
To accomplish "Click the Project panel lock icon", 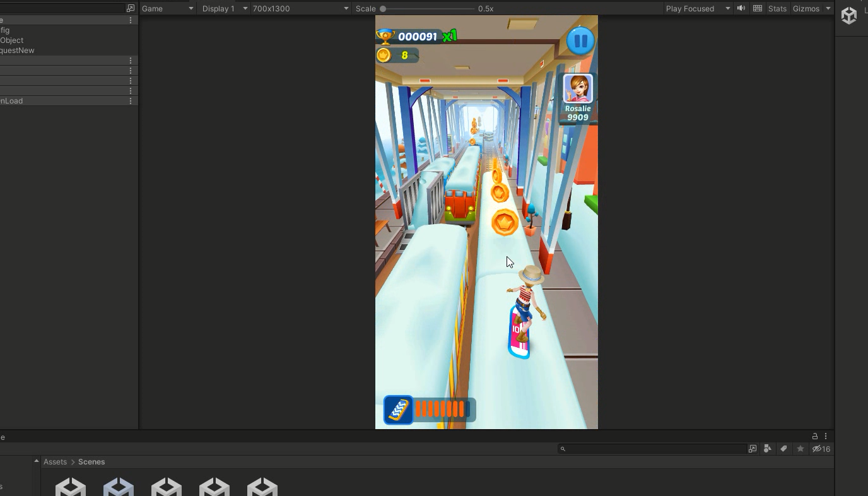I will pyautogui.click(x=814, y=436).
